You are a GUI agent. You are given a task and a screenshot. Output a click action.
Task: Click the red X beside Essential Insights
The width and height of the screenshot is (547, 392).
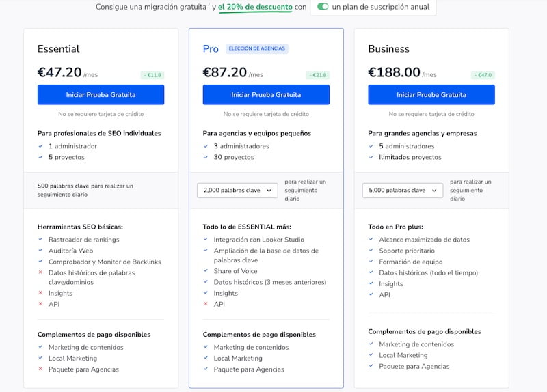pos(40,293)
